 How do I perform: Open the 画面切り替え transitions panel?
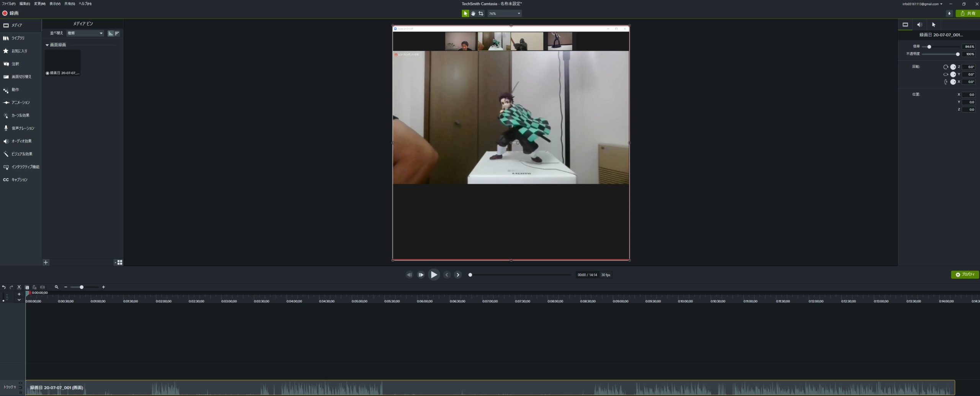click(21, 77)
